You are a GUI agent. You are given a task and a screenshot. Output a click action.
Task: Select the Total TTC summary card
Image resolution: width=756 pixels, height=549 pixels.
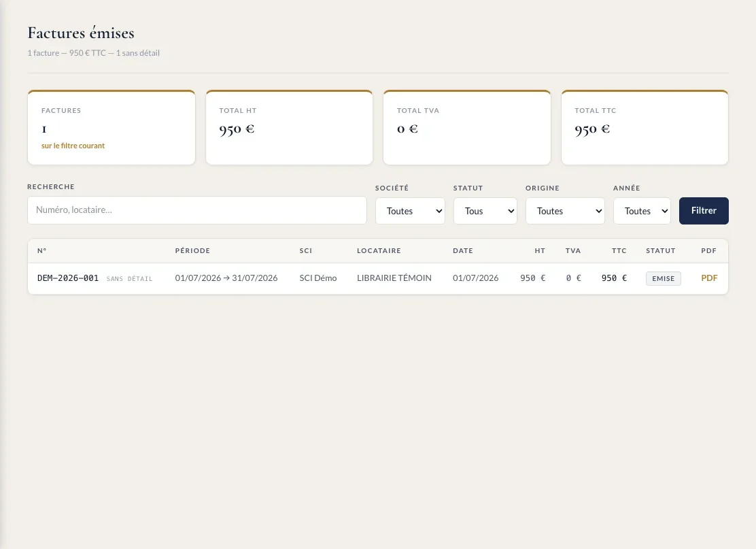645,127
